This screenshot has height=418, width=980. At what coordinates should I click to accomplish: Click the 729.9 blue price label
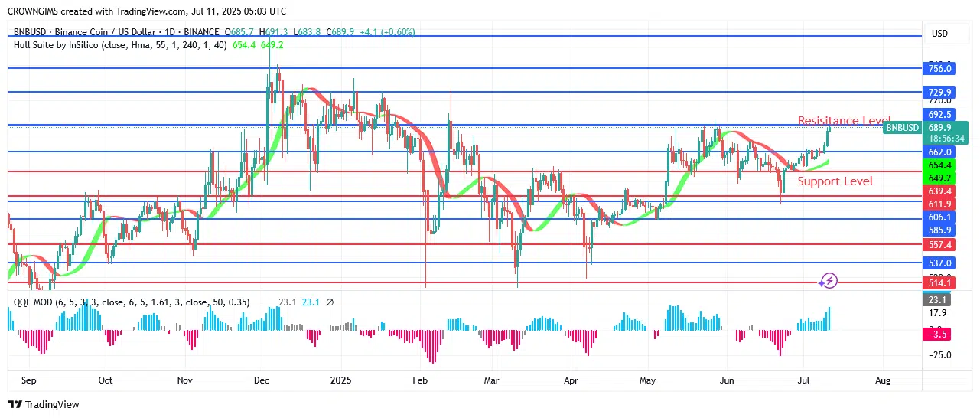pyautogui.click(x=939, y=92)
